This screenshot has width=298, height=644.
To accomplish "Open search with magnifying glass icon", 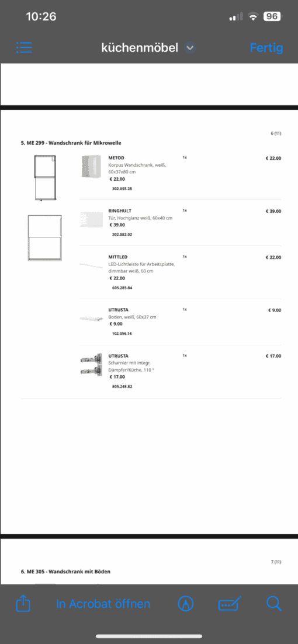I will coord(273,604).
